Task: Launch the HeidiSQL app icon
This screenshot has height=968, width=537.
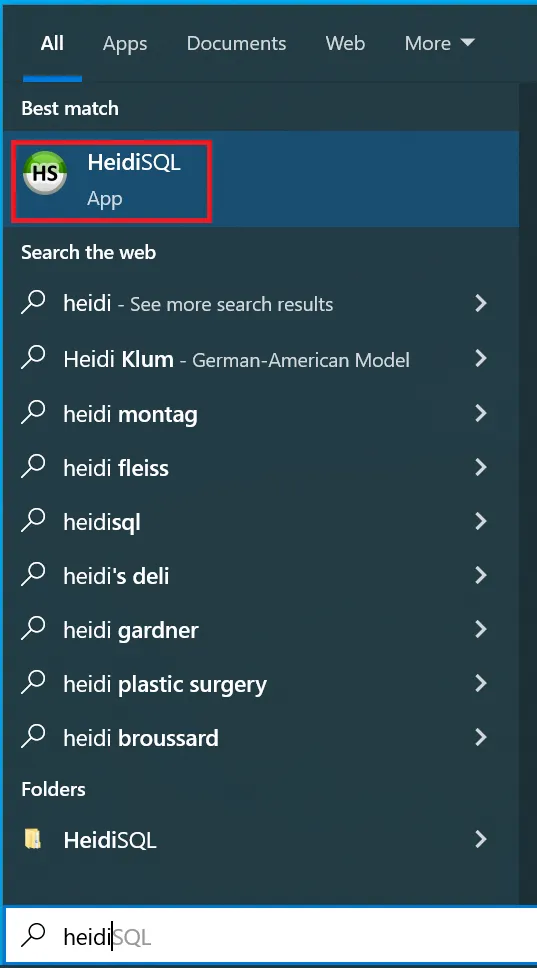Action: 44,174
